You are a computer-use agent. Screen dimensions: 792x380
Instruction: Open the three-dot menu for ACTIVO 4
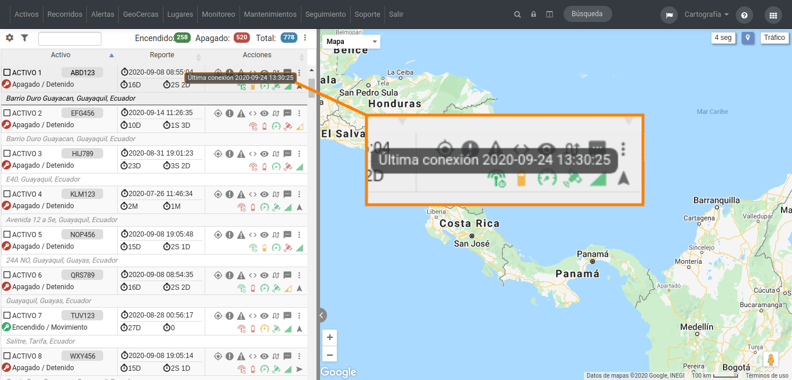pos(300,194)
